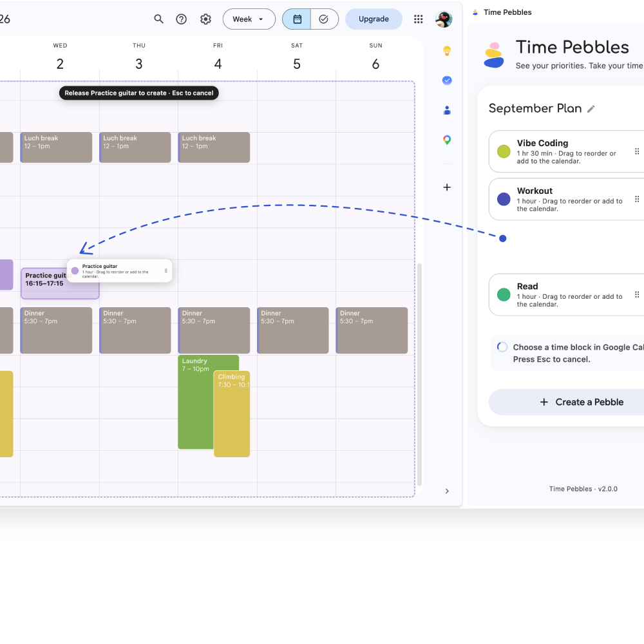Open the Google apps grid
This screenshot has width=644, height=644.
[418, 19]
